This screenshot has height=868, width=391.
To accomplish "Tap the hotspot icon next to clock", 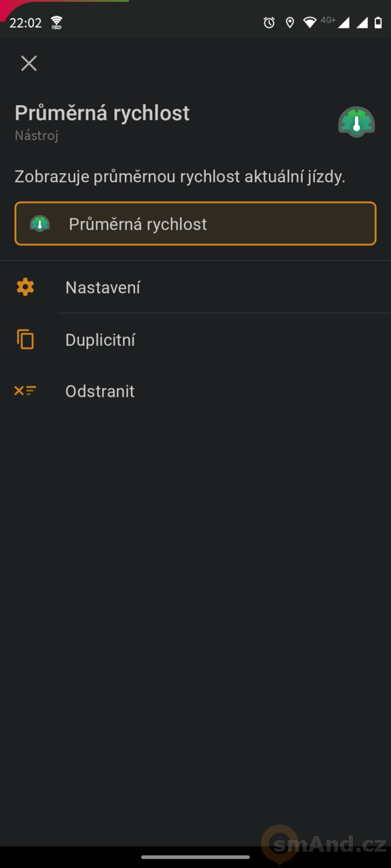I will (x=56, y=22).
